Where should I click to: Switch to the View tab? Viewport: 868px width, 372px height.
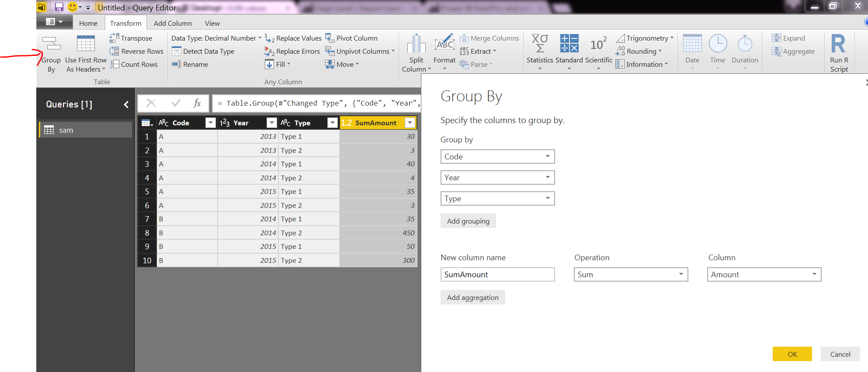click(212, 23)
